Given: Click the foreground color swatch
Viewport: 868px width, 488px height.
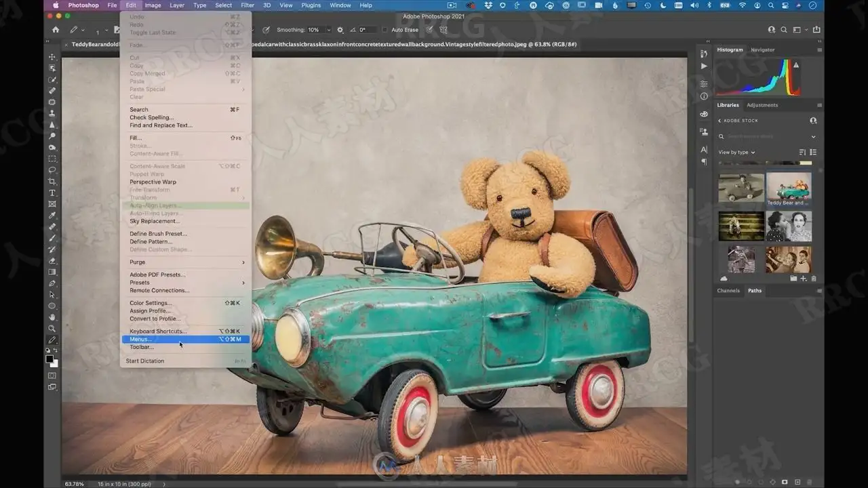Looking at the screenshot, I should tap(50, 359).
